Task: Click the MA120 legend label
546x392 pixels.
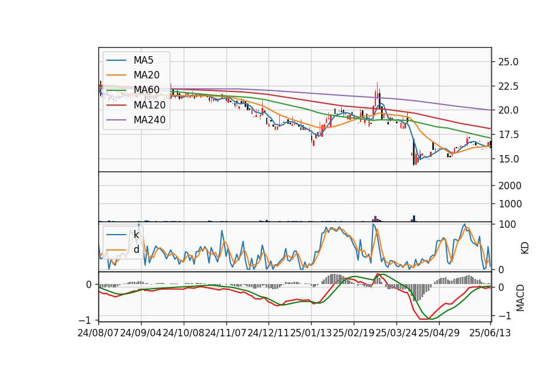Action: [150, 105]
